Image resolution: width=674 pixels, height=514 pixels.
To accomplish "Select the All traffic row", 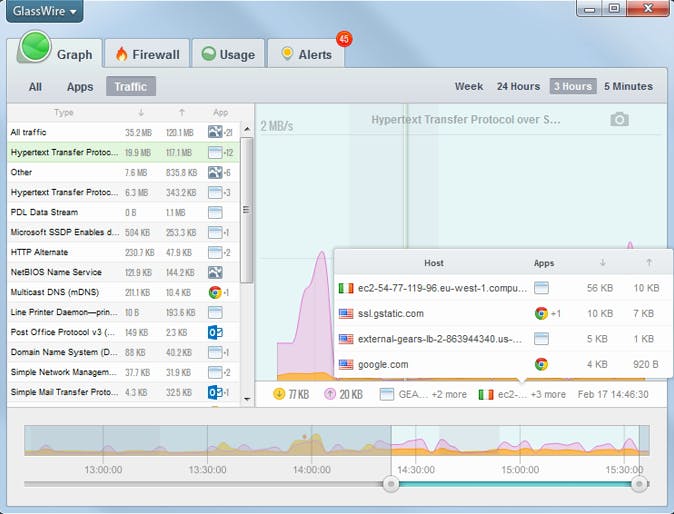I will click(x=123, y=132).
